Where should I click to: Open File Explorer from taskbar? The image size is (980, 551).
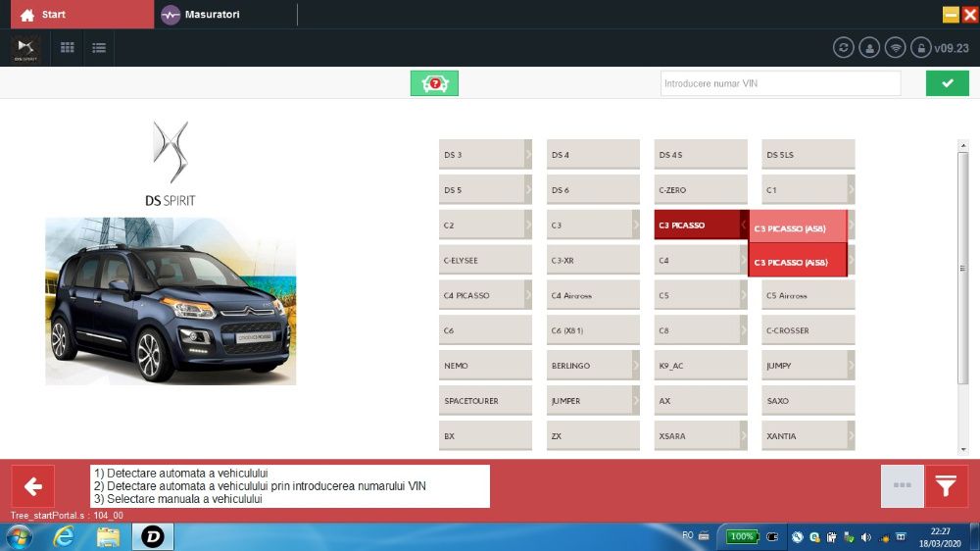pos(108,536)
